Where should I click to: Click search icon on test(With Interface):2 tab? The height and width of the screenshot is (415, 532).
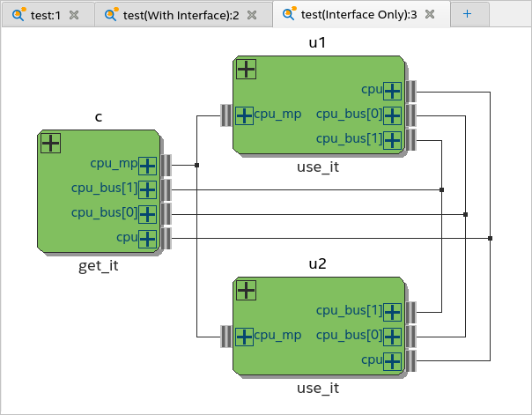click(111, 15)
